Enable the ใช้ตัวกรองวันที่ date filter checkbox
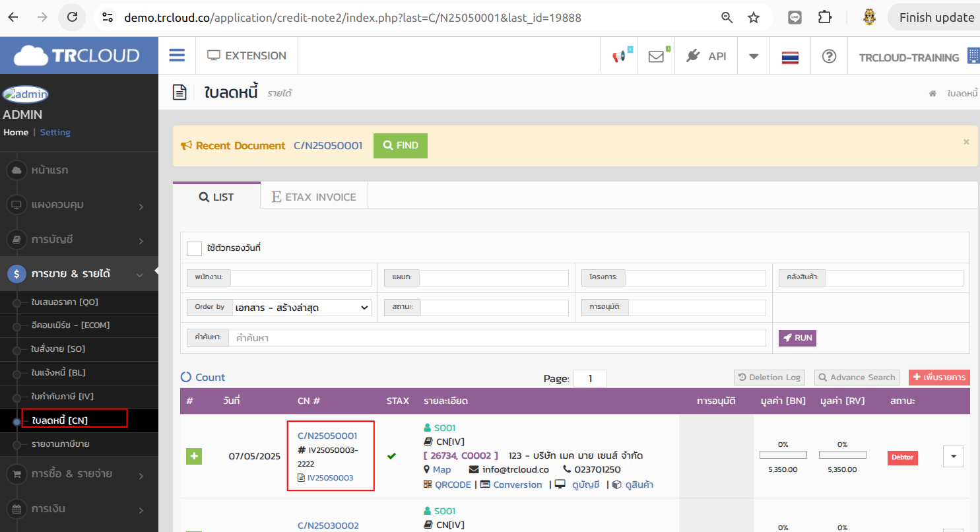 [x=194, y=249]
